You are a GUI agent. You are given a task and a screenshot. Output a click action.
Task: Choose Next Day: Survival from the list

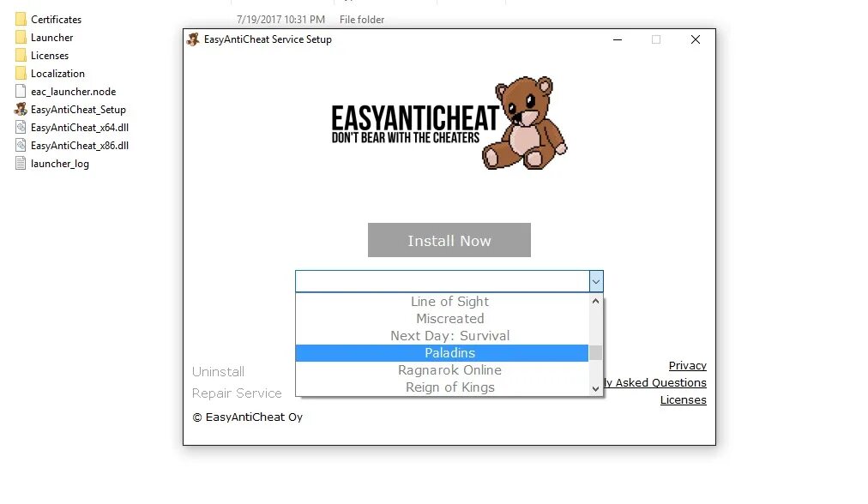[442, 336]
